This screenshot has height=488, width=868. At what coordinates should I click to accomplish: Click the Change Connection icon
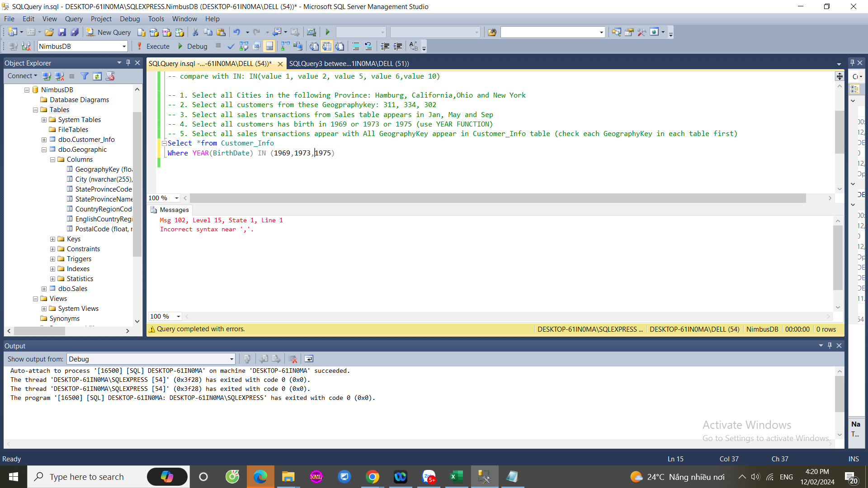[26, 46]
